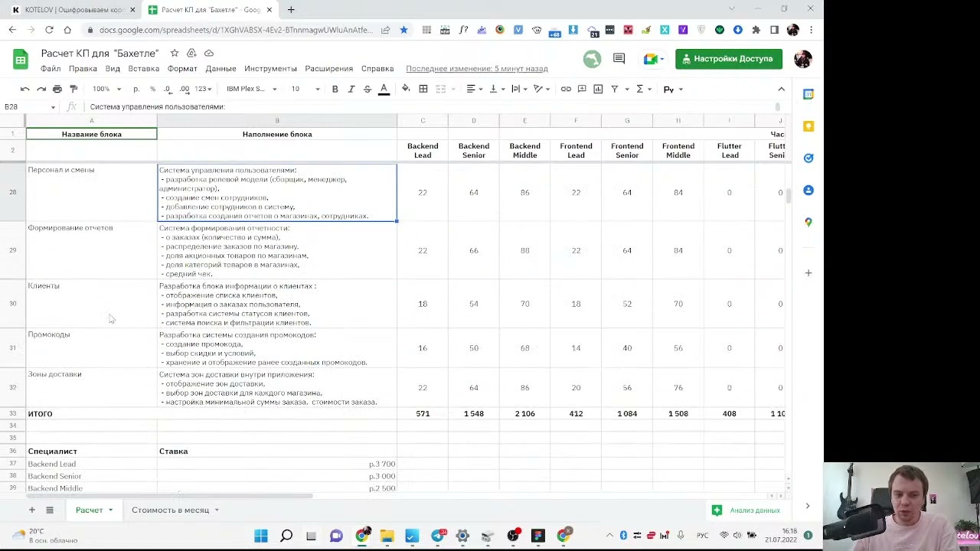
Task: Open the borders menu
Action: pos(423,89)
